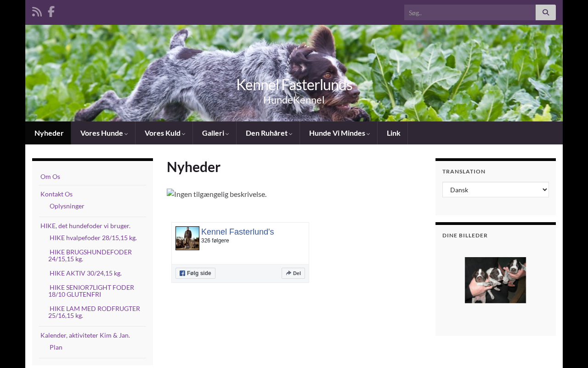Select the Link menu item
This screenshot has height=368, width=588.
point(393,133)
